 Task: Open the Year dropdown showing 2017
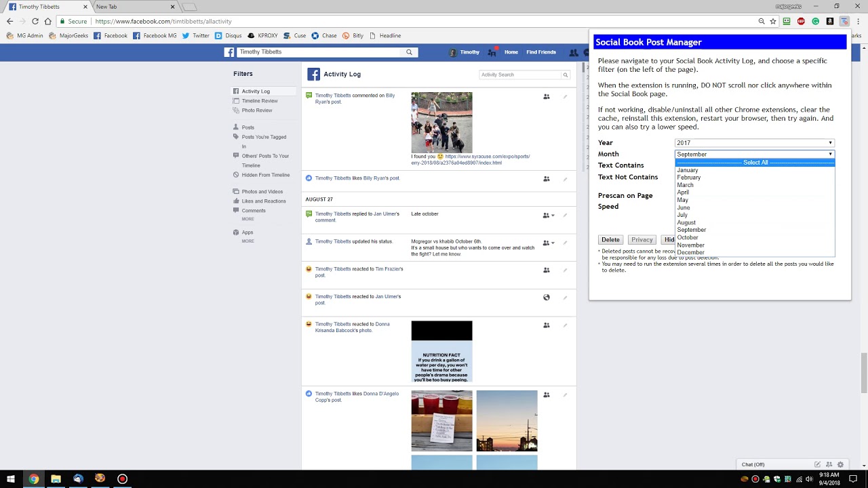pos(754,143)
